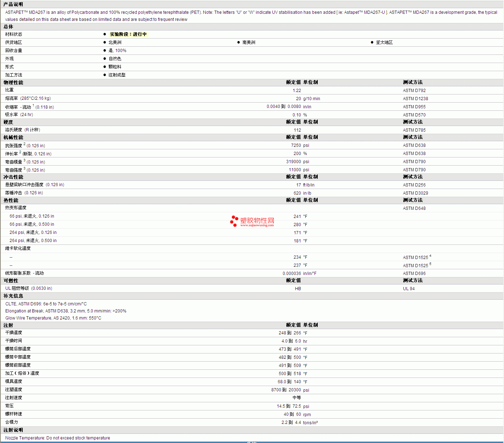Select test method ASTM D955
504x443 pixels.
tap(414, 107)
